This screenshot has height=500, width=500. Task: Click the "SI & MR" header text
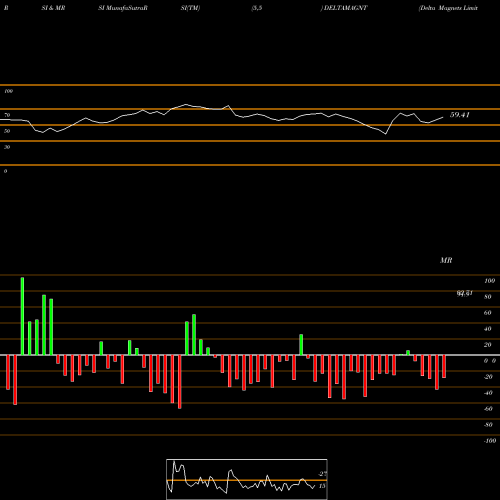(x=53, y=8)
